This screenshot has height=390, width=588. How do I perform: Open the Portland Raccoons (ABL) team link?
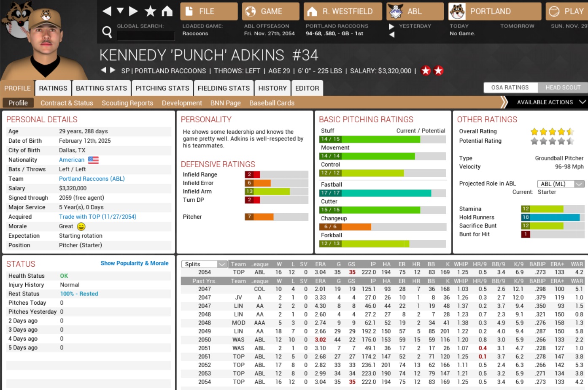click(x=92, y=179)
